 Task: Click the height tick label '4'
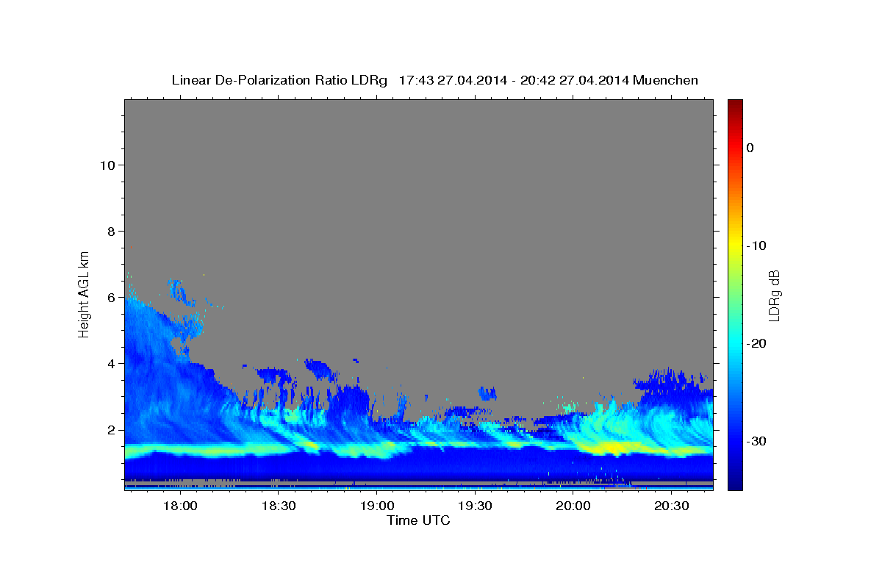coord(110,364)
